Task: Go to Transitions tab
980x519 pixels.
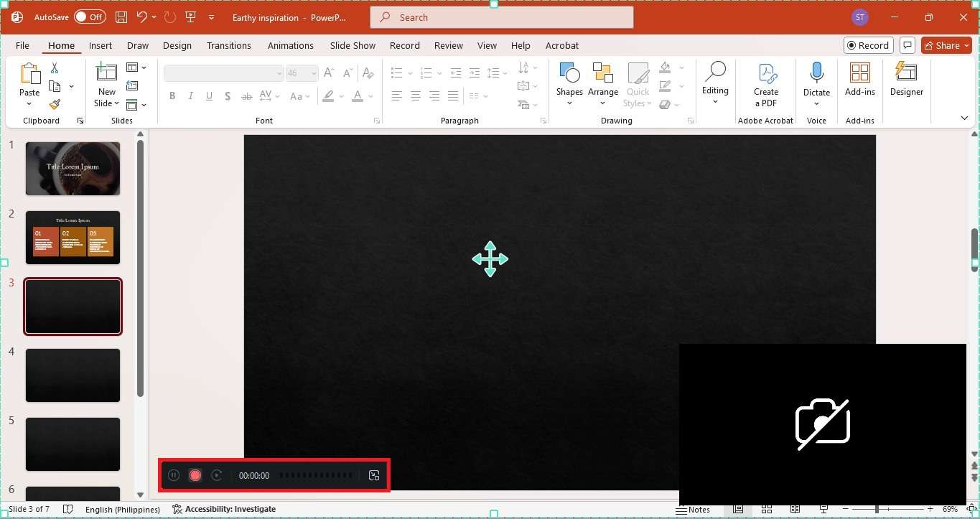Action: tap(228, 45)
